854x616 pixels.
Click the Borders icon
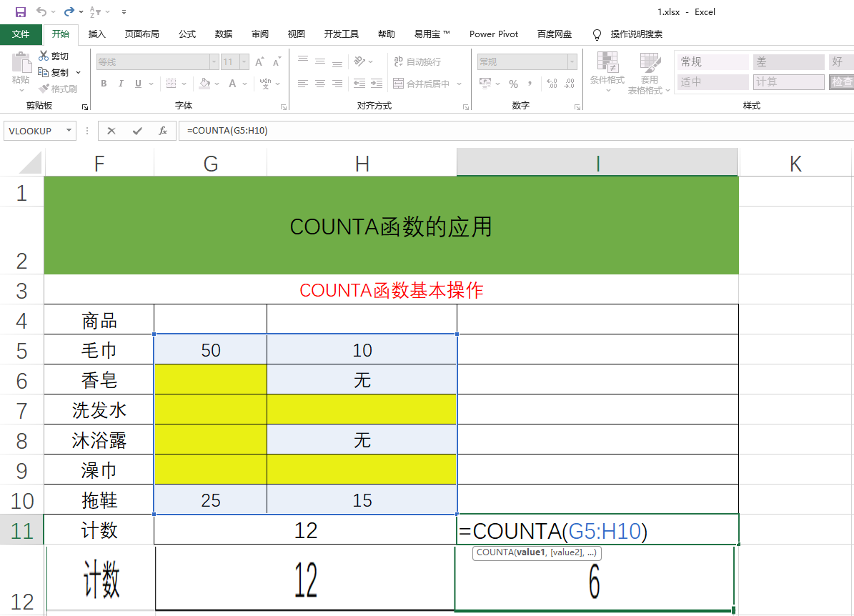(x=171, y=84)
